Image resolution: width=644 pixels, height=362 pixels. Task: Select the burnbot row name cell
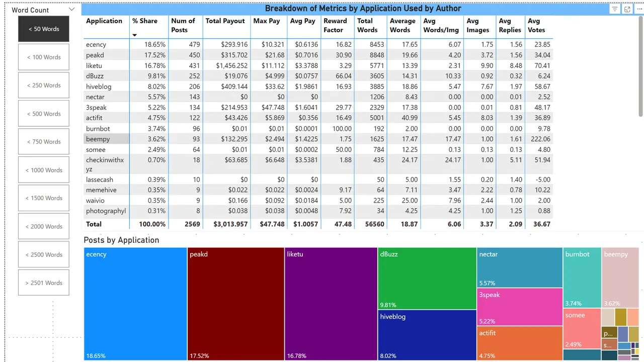(x=106, y=128)
